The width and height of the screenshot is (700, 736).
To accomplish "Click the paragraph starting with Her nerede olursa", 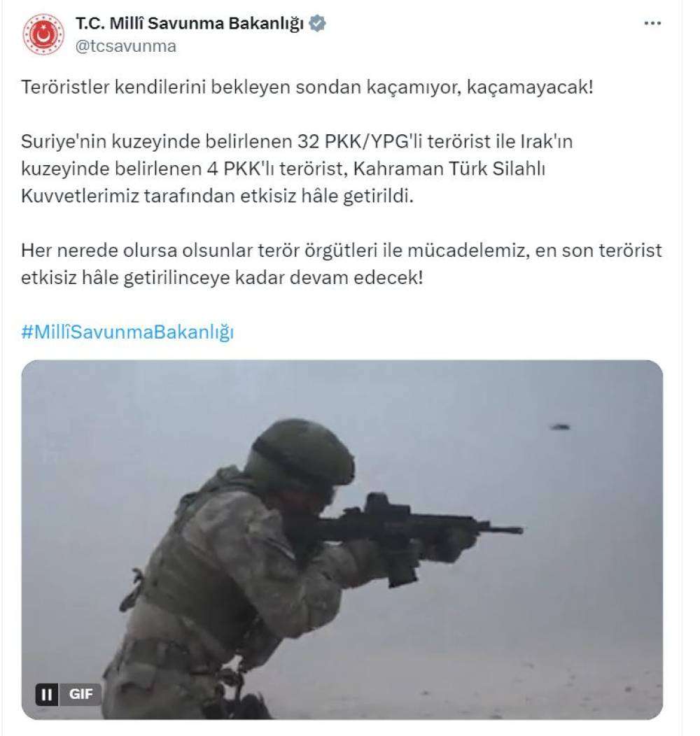I will [x=342, y=264].
